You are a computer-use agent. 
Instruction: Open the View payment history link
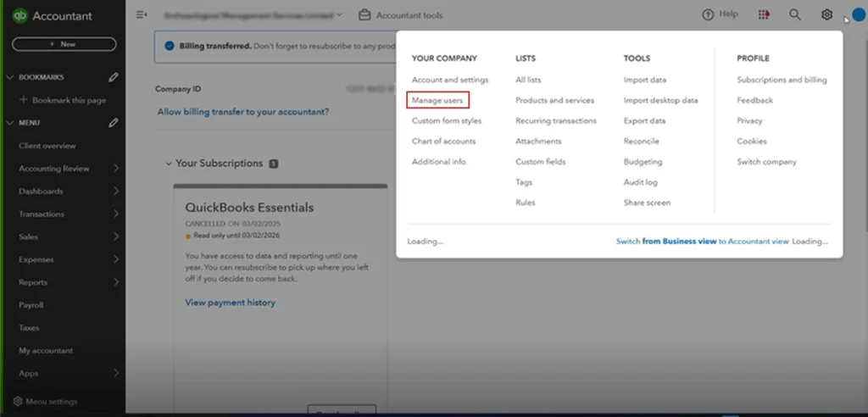230,303
